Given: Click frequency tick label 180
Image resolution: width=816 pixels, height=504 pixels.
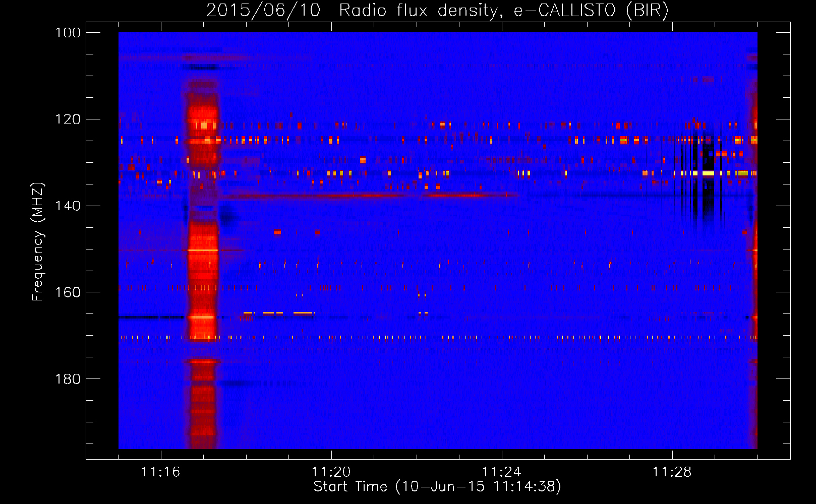Looking at the screenshot, I should coord(68,379).
